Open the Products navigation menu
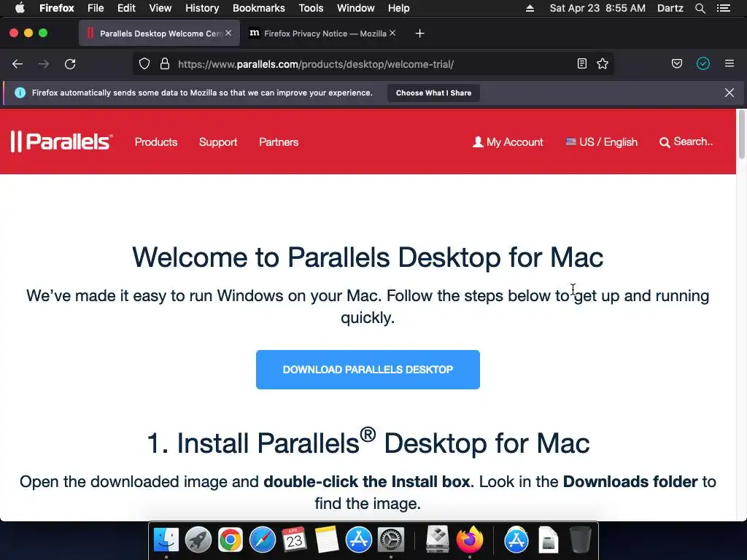The width and height of the screenshot is (747, 560). [x=156, y=142]
